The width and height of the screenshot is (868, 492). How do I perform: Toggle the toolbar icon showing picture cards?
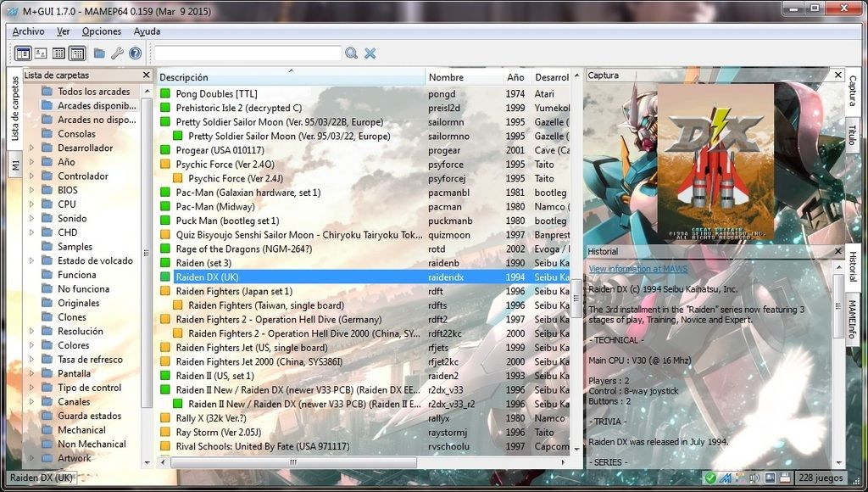click(41, 53)
